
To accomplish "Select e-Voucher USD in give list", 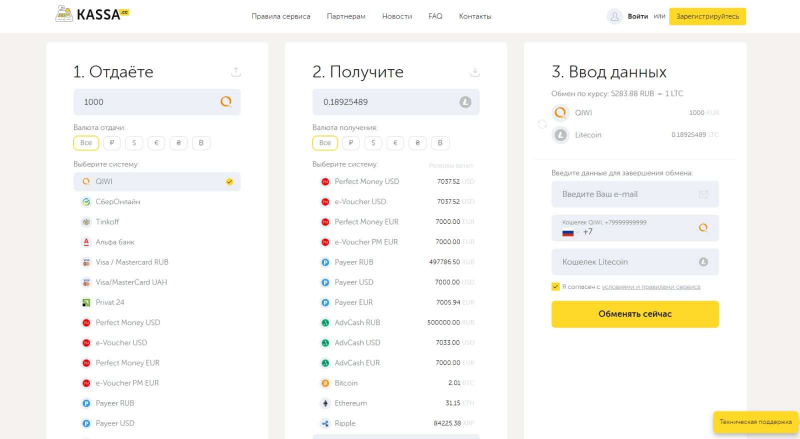I will click(x=157, y=343).
